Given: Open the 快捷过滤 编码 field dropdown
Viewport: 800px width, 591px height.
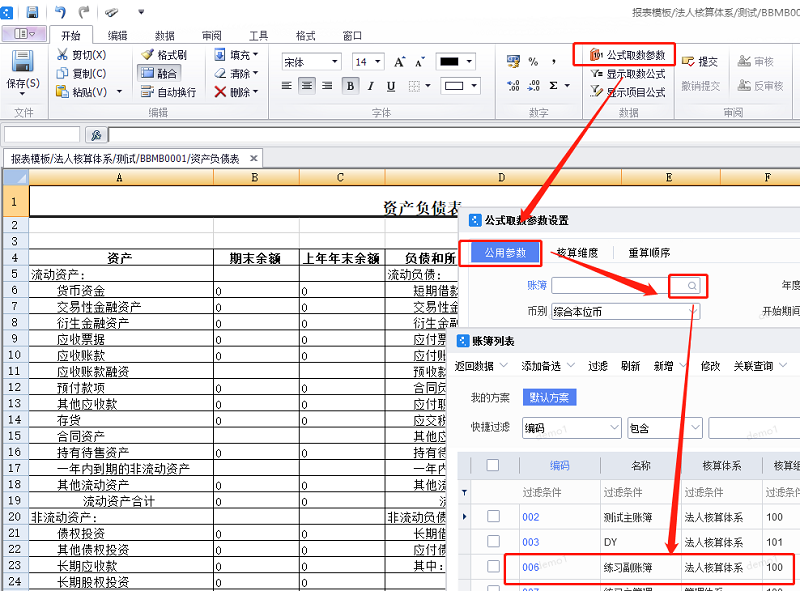Looking at the screenshot, I should 612,428.
